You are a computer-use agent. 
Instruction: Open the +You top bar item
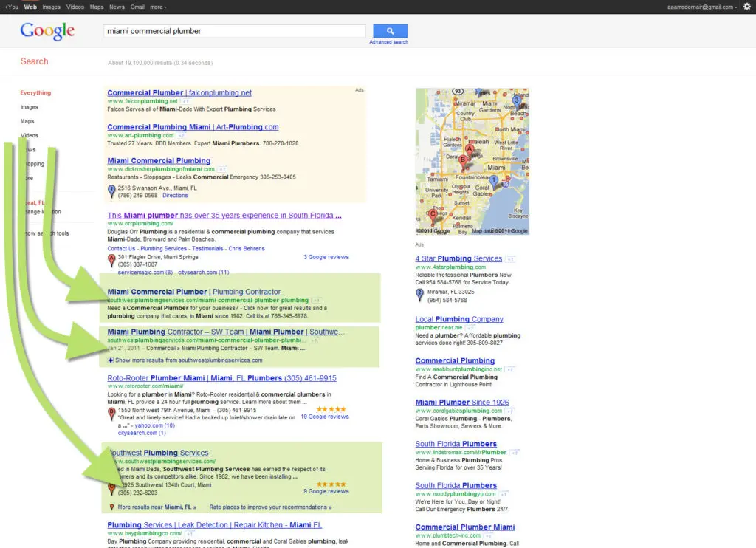pos(11,7)
